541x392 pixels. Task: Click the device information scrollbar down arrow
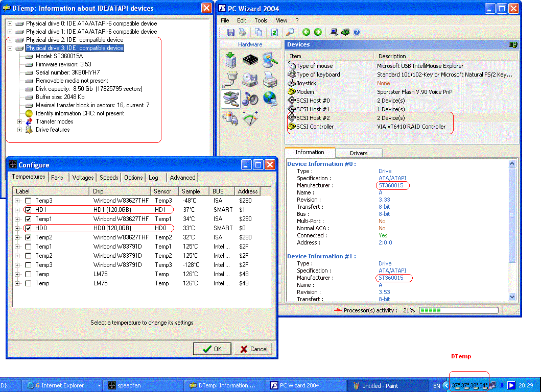click(x=512, y=297)
